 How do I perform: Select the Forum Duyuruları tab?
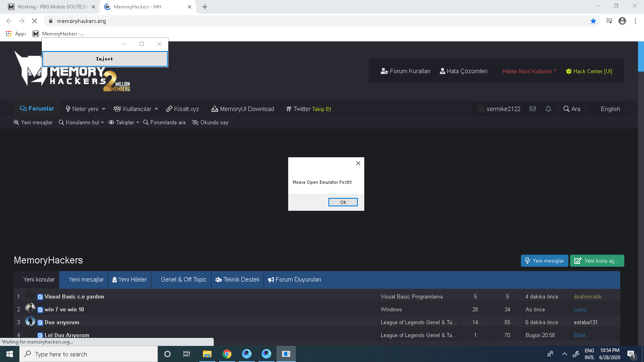click(x=295, y=280)
